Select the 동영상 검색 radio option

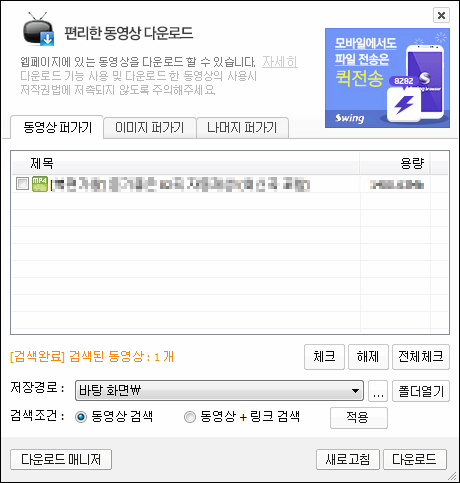point(81,417)
